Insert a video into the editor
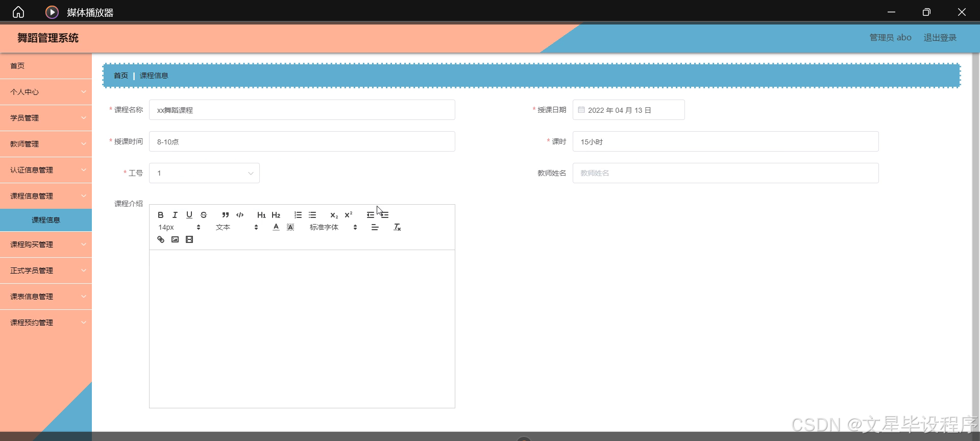The height and width of the screenshot is (441, 980). (x=189, y=239)
